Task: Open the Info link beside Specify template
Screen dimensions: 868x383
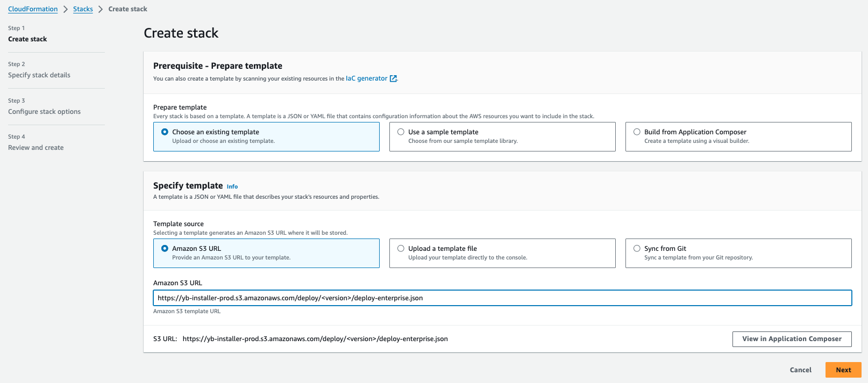Action: 232,186
